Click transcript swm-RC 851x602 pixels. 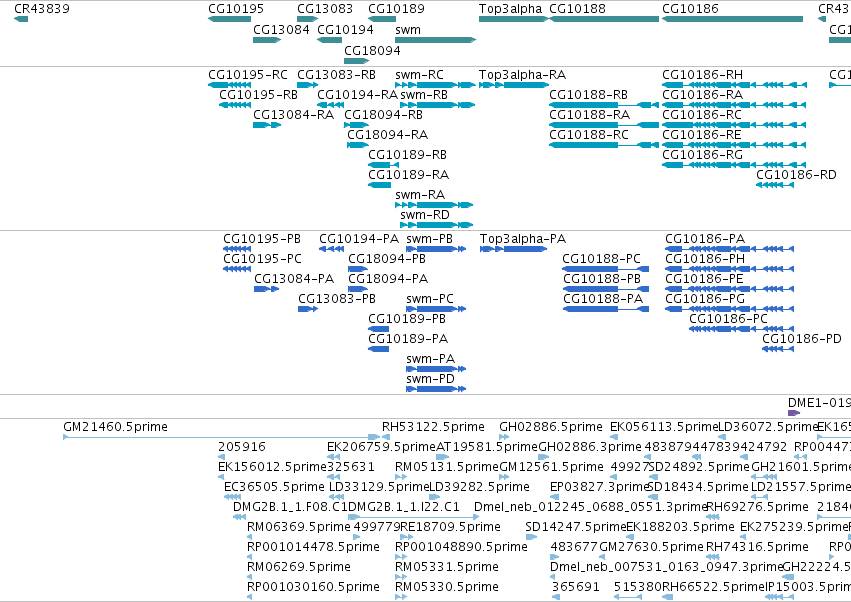[435, 85]
